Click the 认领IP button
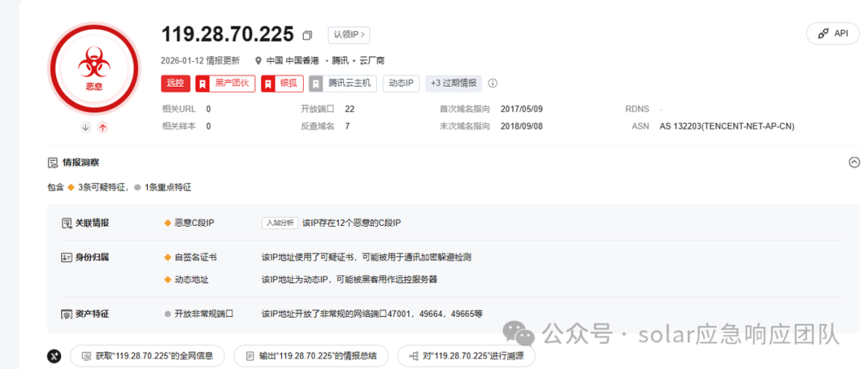868x369 pixels. [349, 35]
